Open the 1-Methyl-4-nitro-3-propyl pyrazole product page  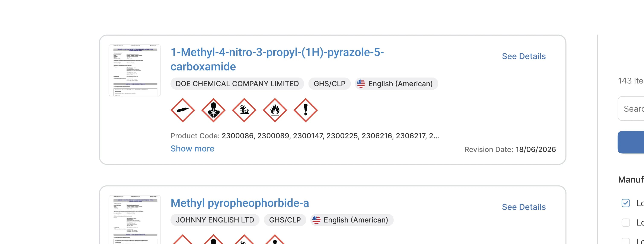[277, 52]
